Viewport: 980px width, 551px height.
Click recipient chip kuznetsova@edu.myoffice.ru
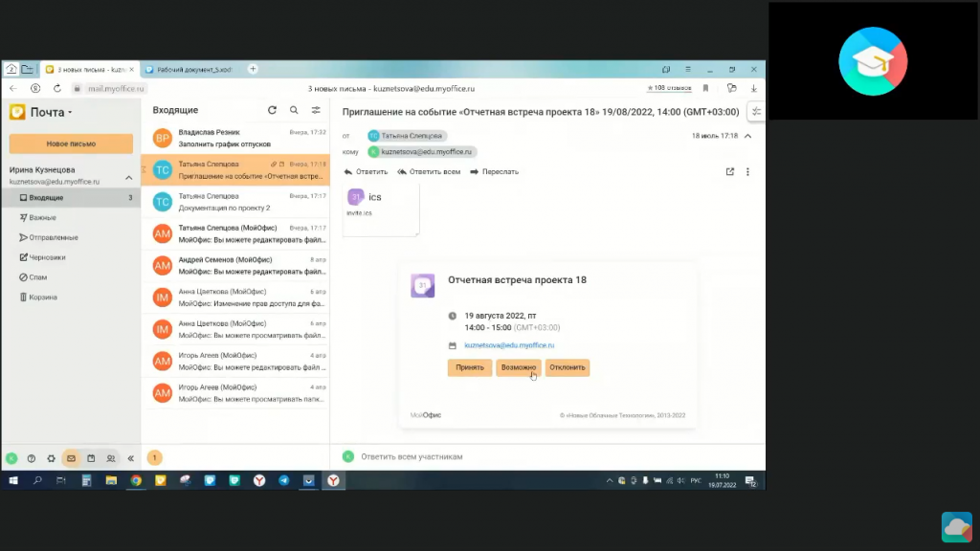[x=421, y=152]
